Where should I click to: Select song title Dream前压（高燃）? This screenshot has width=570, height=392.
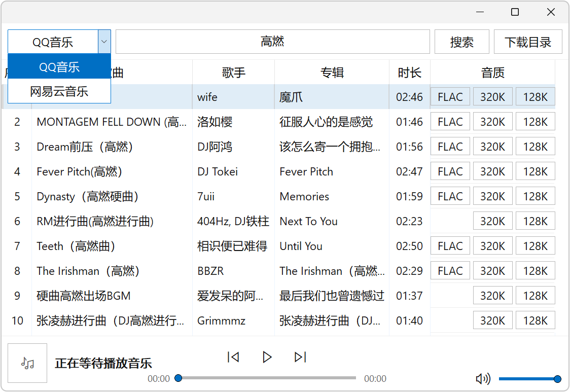click(x=85, y=147)
